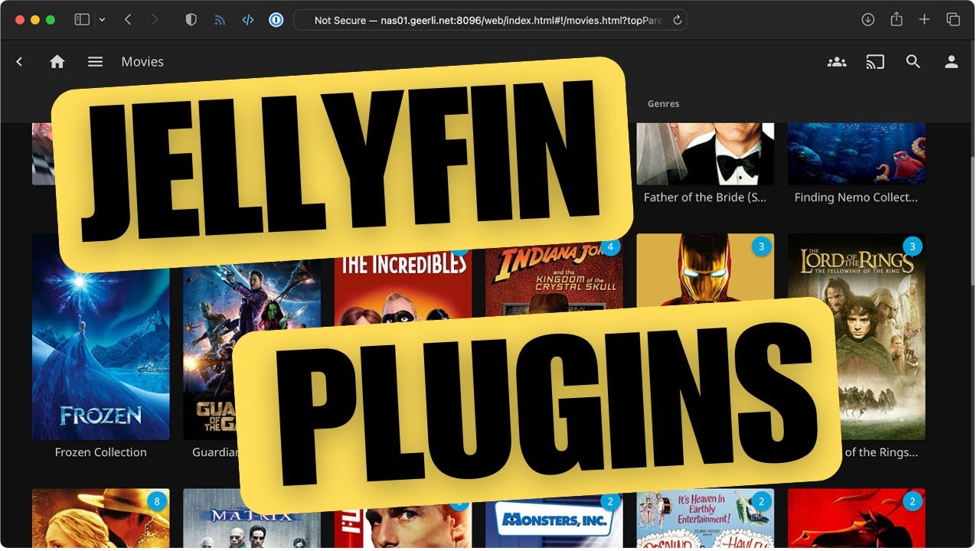Click the Frozen Collection title
Screen dimensions: 980x551
click(x=101, y=452)
